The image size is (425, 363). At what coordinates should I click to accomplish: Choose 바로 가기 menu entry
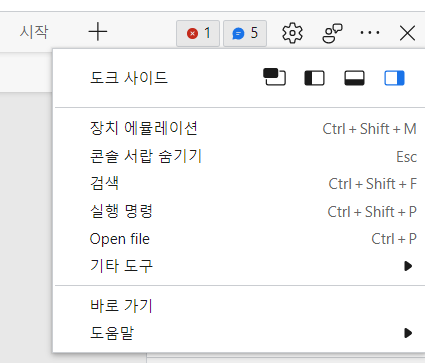[x=239, y=305]
